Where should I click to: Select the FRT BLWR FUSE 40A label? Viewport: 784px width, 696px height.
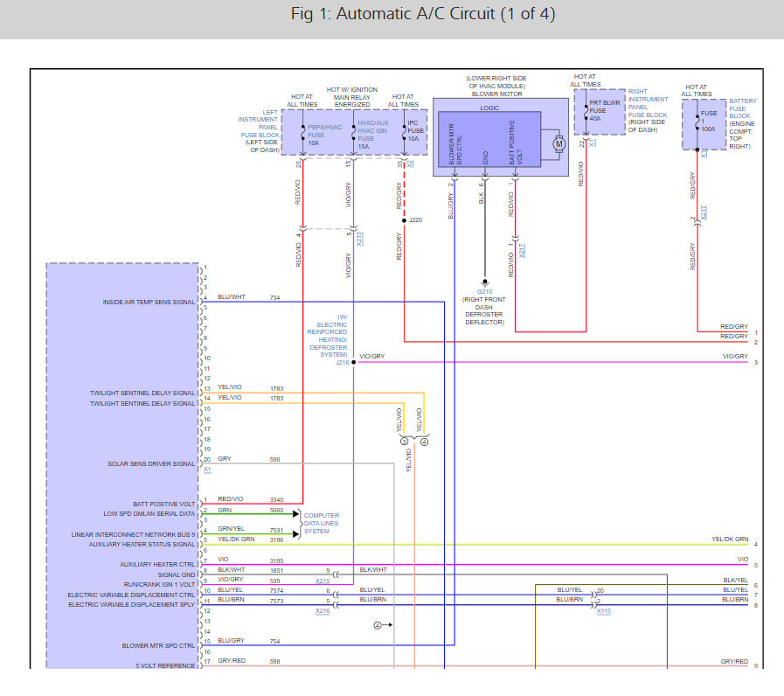coord(605,110)
